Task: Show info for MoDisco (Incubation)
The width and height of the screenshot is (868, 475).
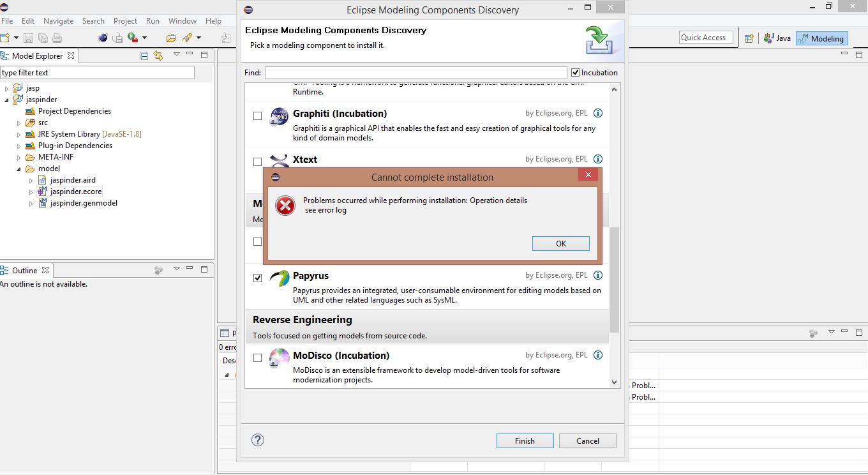Action: 598,355
